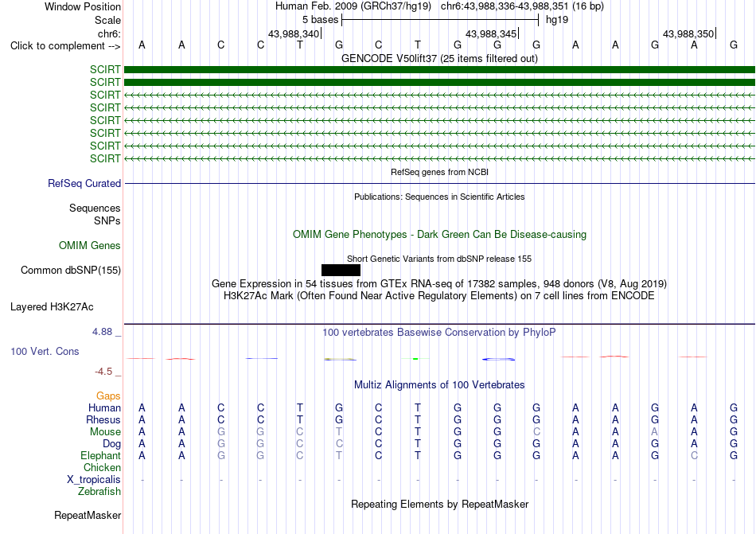Click the 43,988,340 ruler position
756x534 pixels.
coord(294,33)
